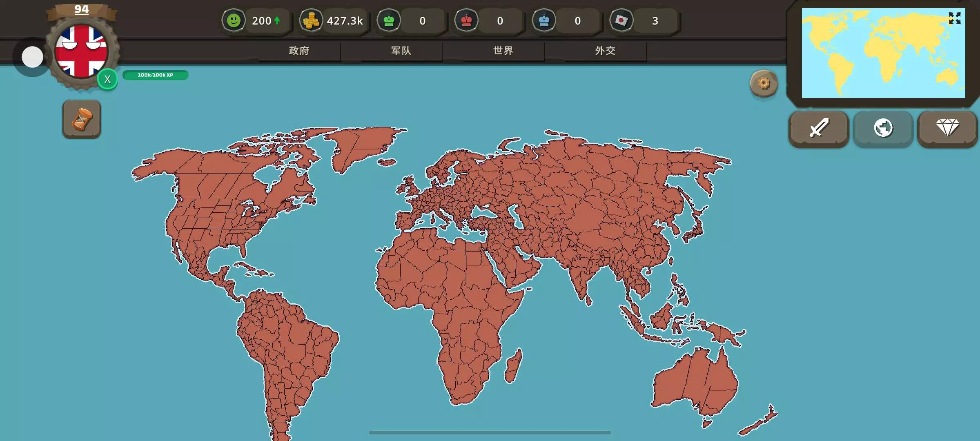Viewport: 980px width, 441px height.
Task: Open the 世界 world tab
Action: coord(503,51)
